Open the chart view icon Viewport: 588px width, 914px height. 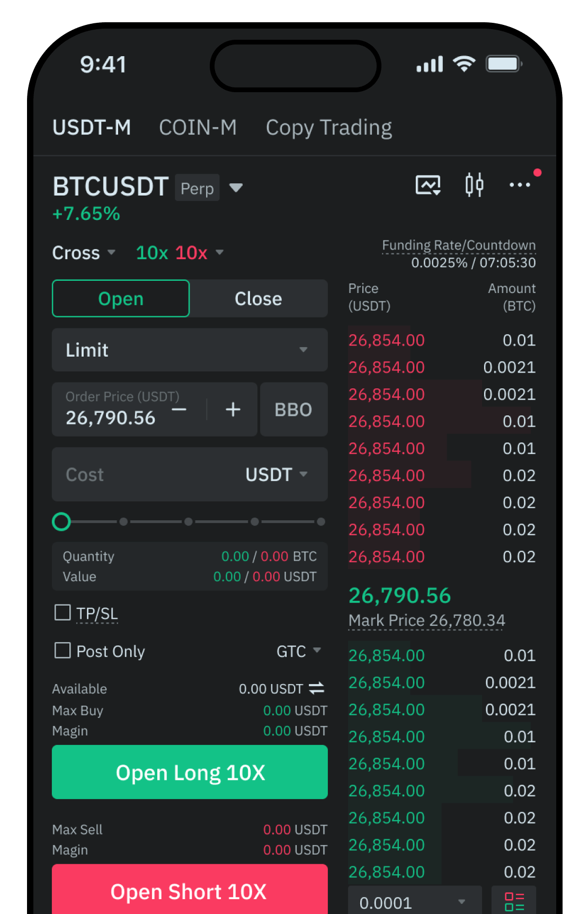[428, 185]
